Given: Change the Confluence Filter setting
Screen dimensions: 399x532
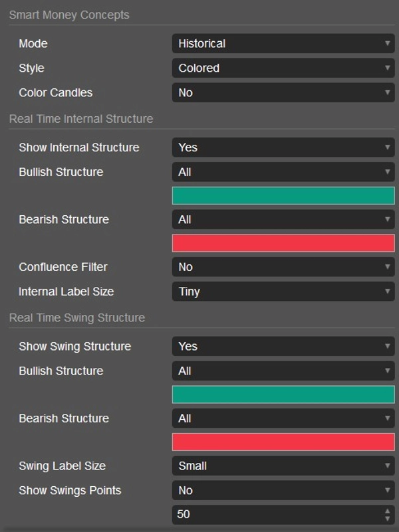Looking at the screenshot, I should 283,266.
